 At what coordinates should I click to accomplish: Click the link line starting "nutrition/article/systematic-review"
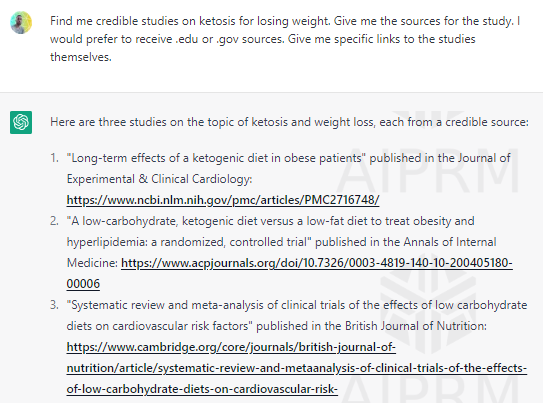coord(296,368)
